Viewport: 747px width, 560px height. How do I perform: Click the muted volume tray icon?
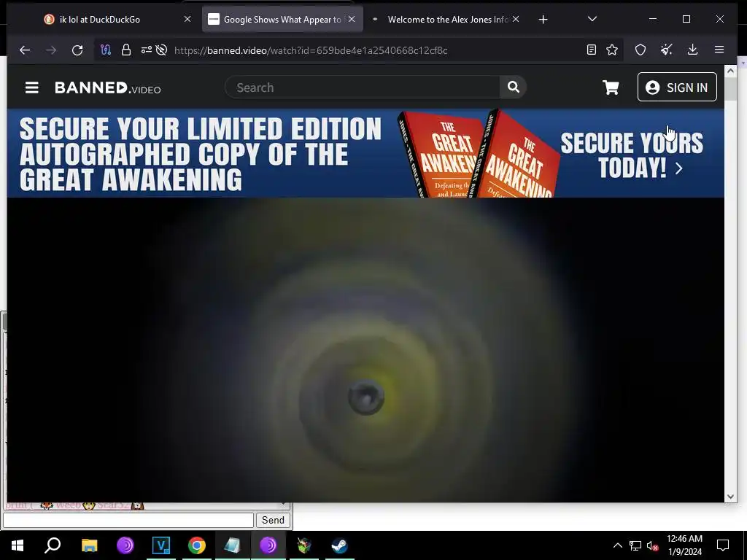pos(653,545)
